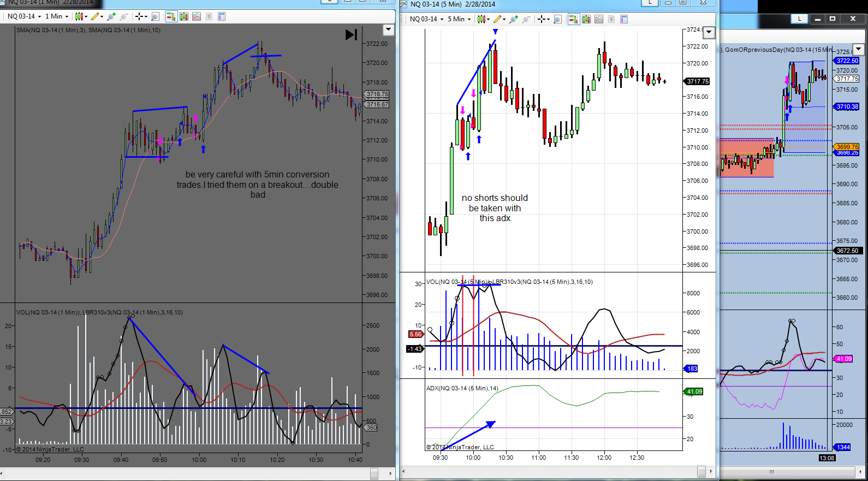Open Indicators icon in the 1 Min toolbar
Screen dimensions: 868x481
197,16
